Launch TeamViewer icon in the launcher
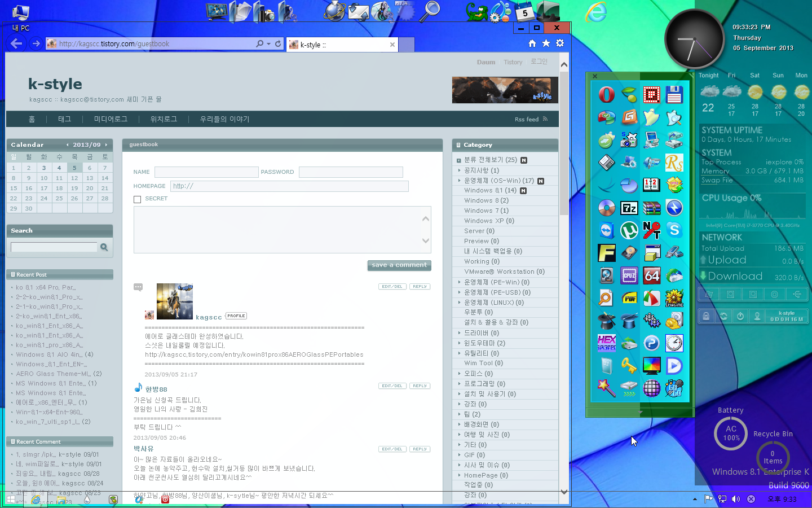This screenshot has height=508, width=812. pos(607,230)
